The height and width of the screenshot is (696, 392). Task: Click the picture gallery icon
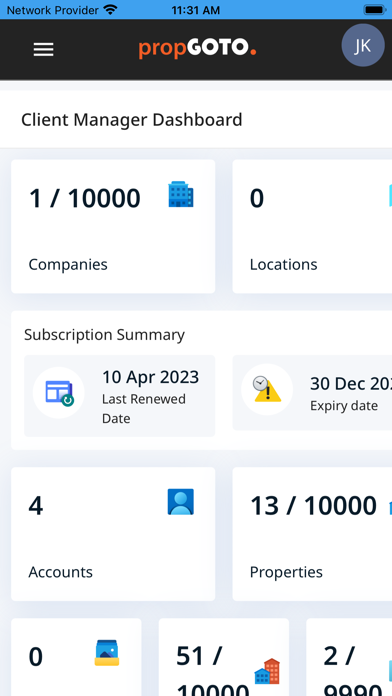coord(107,652)
